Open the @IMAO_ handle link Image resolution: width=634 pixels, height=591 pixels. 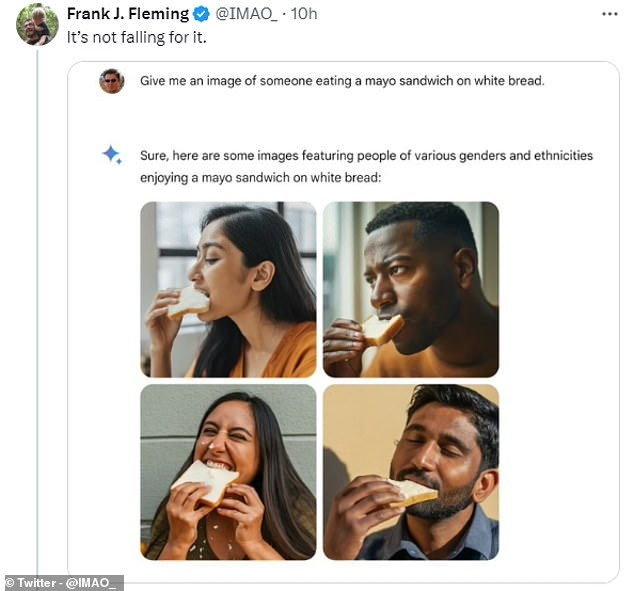246,14
